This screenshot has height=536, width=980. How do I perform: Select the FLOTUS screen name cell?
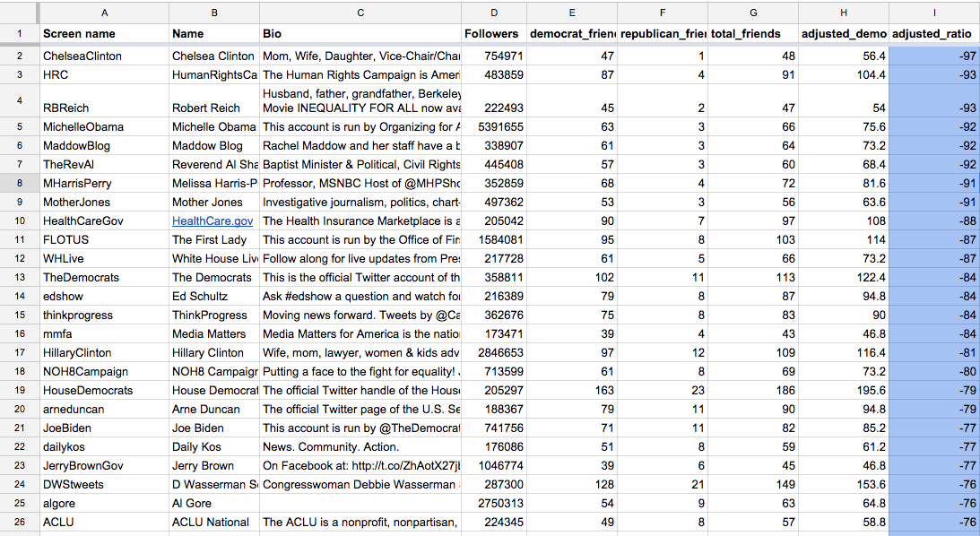coord(104,240)
